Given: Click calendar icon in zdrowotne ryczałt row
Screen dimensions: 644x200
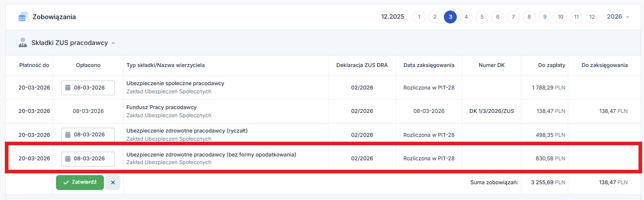Looking at the screenshot, I should pyautogui.click(x=68, y=135).
